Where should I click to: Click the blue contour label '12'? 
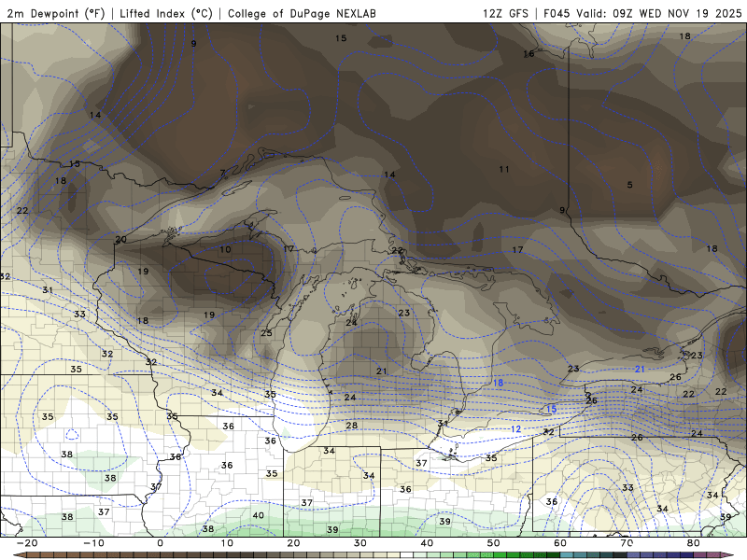coord(516,429)
